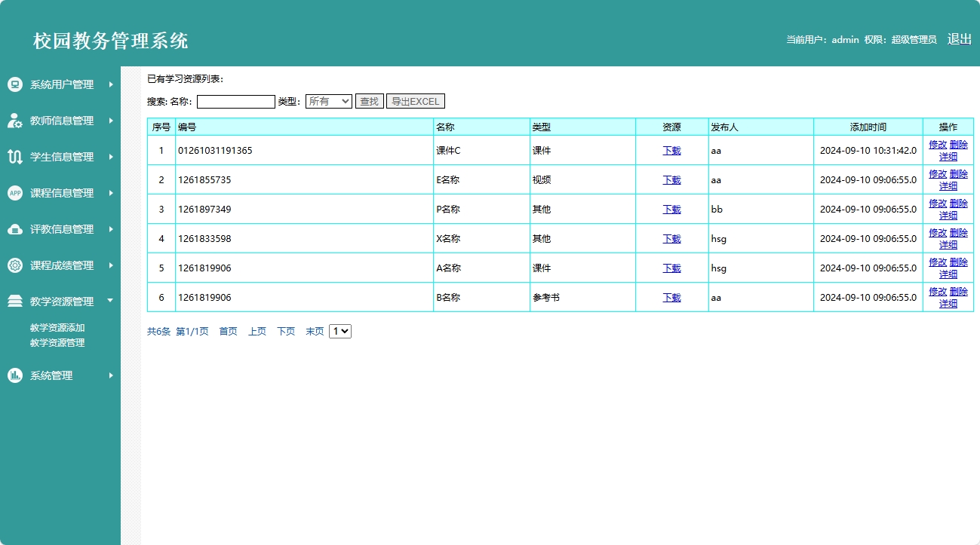Image resolution: width=980 pixels, height=545 pixels.
Task: Open 教学资源管理 submenu item
Action: 57,343
